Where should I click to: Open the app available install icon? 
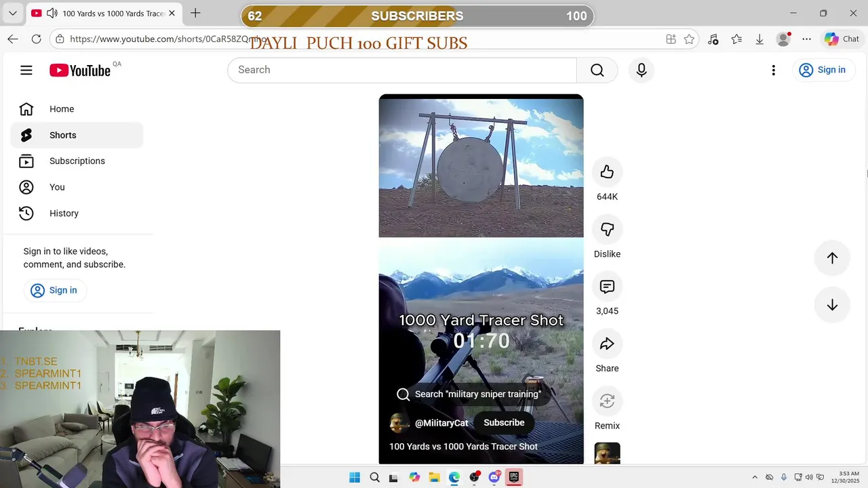coord(671,39)
